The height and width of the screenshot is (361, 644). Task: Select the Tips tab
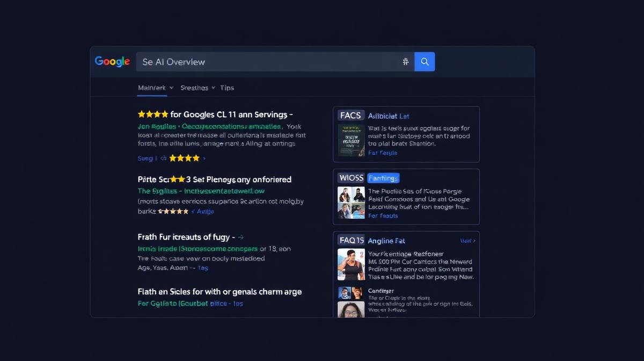(227, 88)
